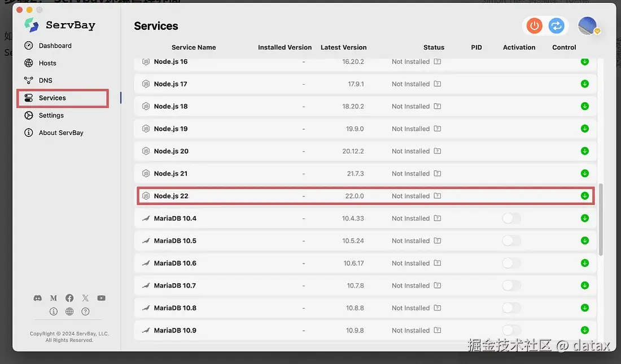Click Not Installed status for Node.js 19
The height and width of the screenshot is (364, 621).
410,129
